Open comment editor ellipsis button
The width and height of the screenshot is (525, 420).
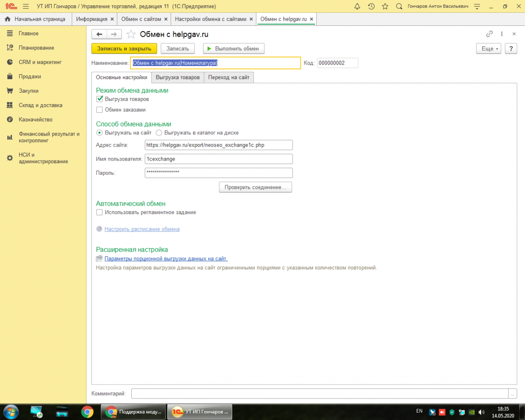(513, 393)
